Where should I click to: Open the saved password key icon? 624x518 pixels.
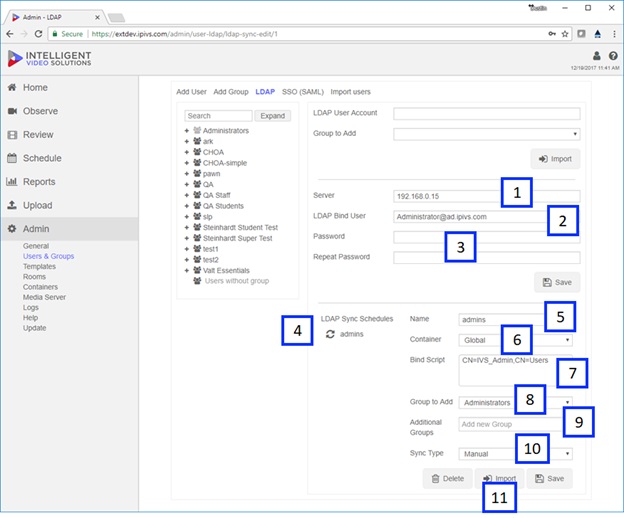point(552,34)
